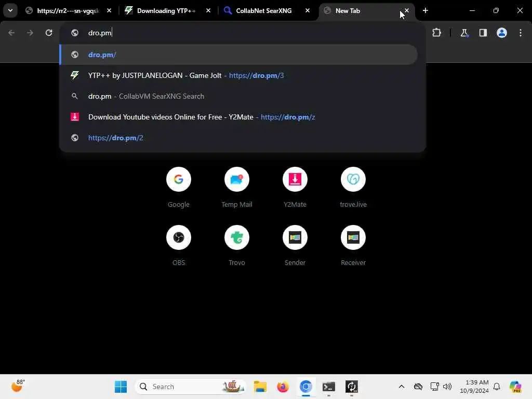The image size is (532, 399).
Task: Click the Chrome taskbar icon
Action: (x=305, y=387)
